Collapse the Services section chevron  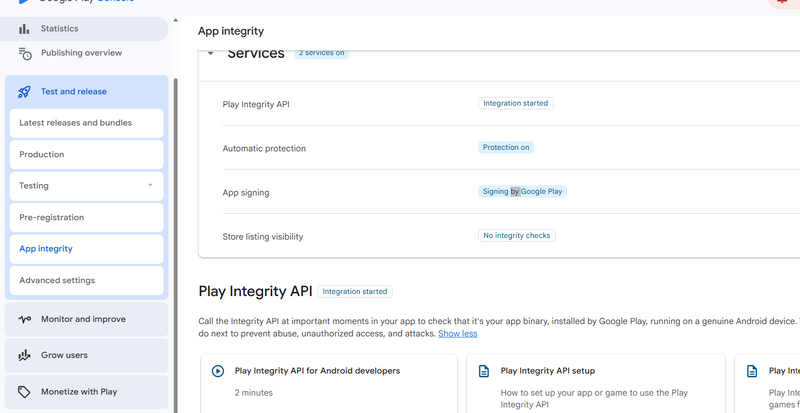coord(210,54)
